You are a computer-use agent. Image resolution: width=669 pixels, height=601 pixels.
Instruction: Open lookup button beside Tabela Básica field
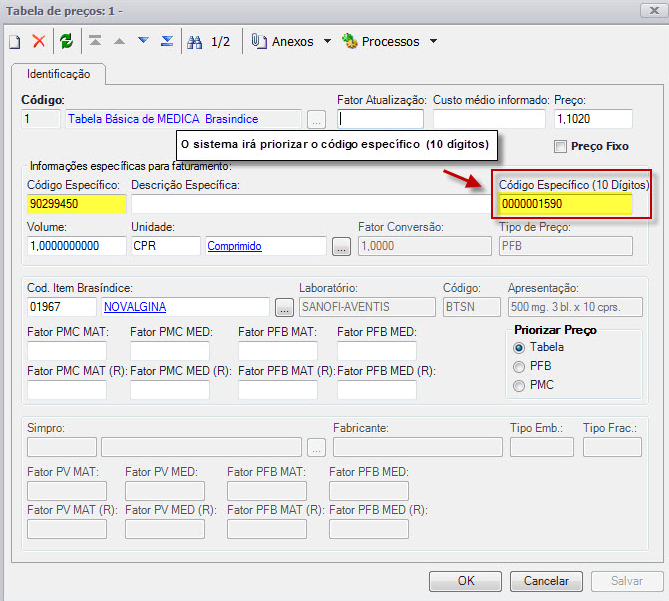[316, 120]
